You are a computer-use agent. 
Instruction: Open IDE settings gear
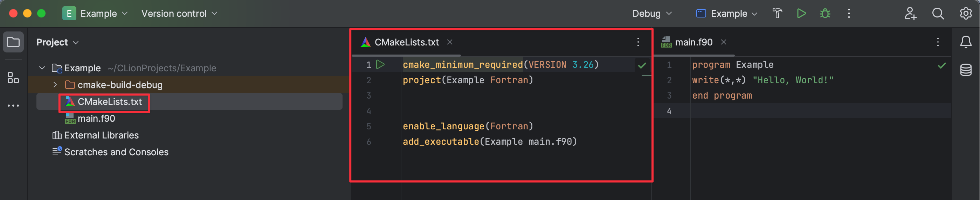(966, 14)
